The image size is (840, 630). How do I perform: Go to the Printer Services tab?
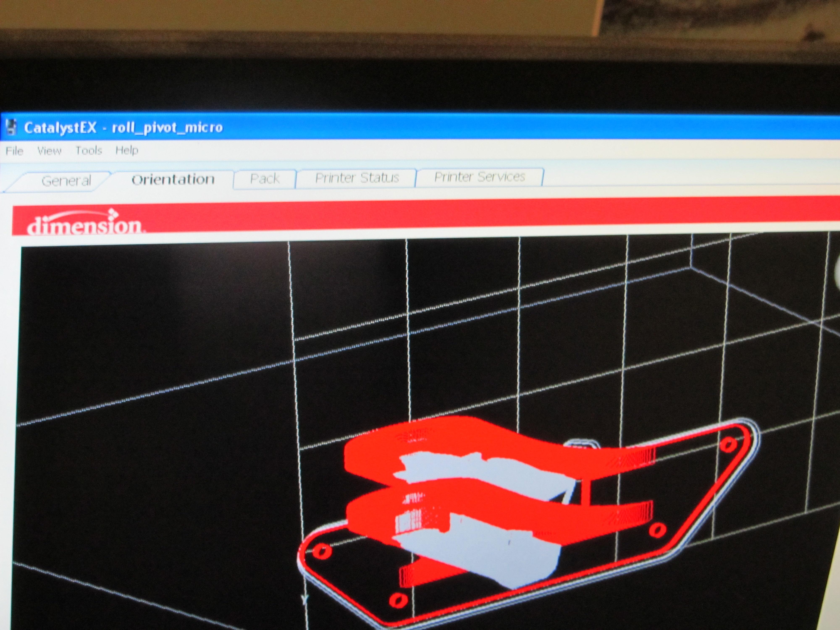tap(479, 177)
